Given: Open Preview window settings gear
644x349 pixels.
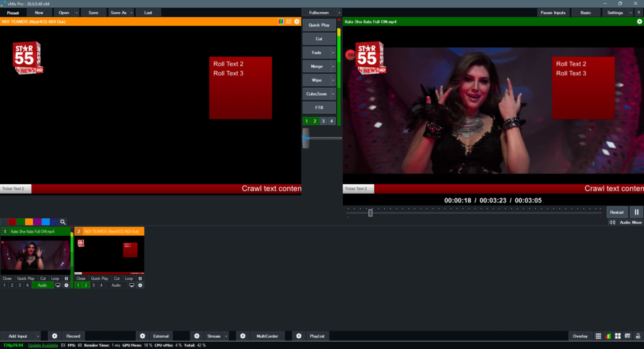Looking at the screenshot, I should pos(297,21).
